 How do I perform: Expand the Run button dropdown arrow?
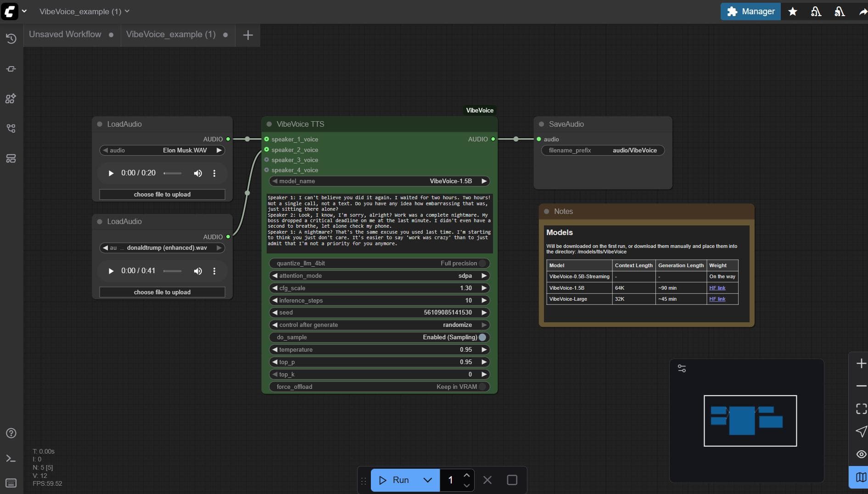tap(427, 480)
